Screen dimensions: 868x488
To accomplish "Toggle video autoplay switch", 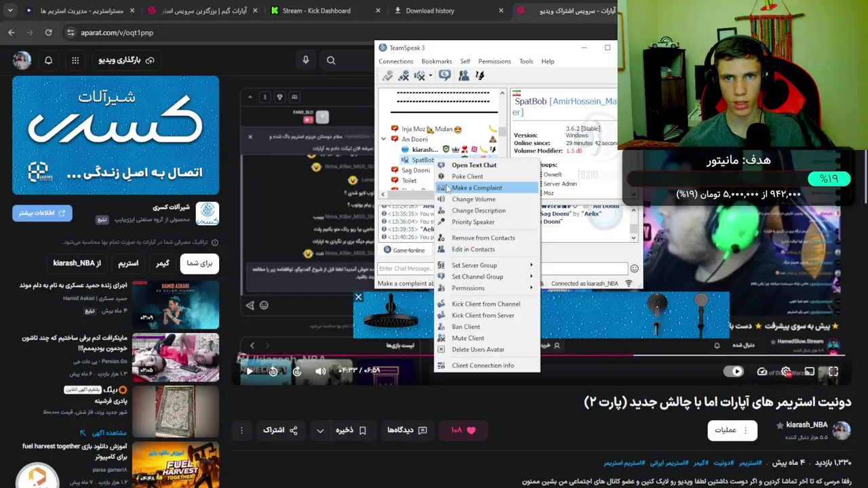I will click(734, 371).
